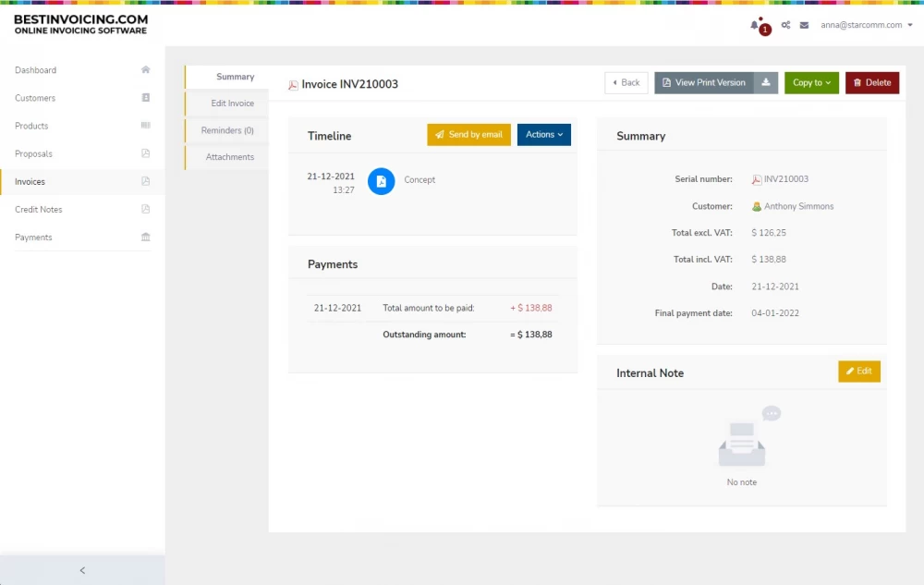Delete the invoice with the Delete button
The width and height of the screenshot is (924, 585).
871,83
